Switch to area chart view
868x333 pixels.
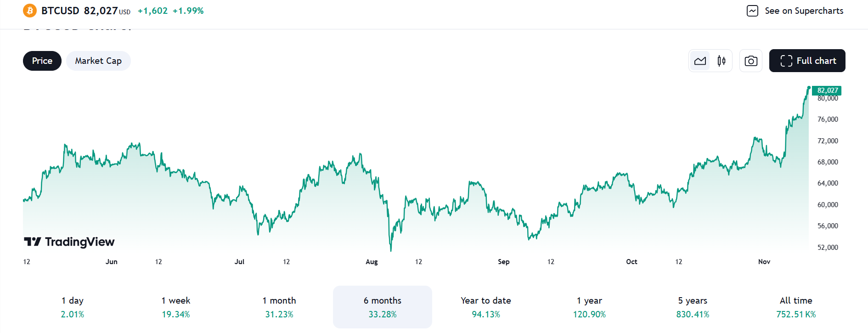700,61
